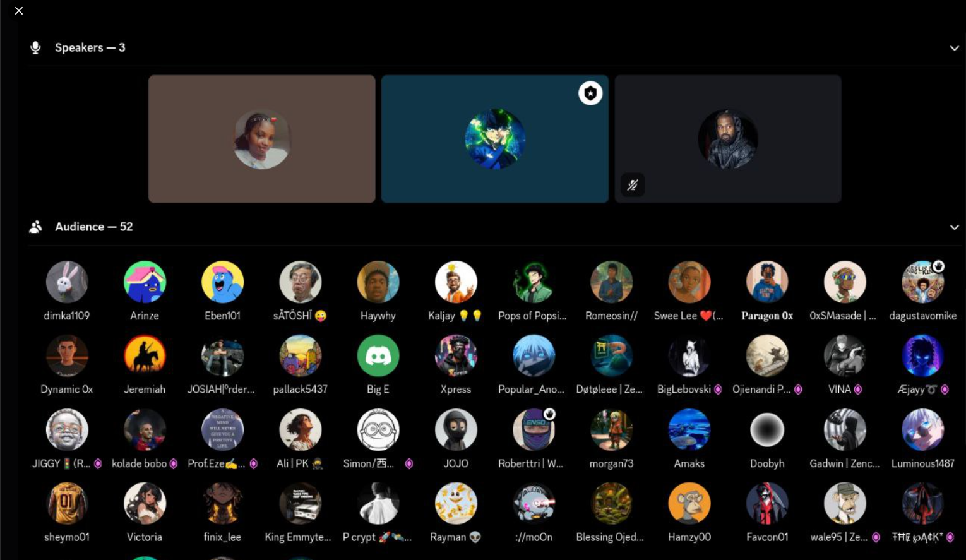Click the microphone icon beside Speakers
This screenshot has width=966, height=560.
click(35, 47)
